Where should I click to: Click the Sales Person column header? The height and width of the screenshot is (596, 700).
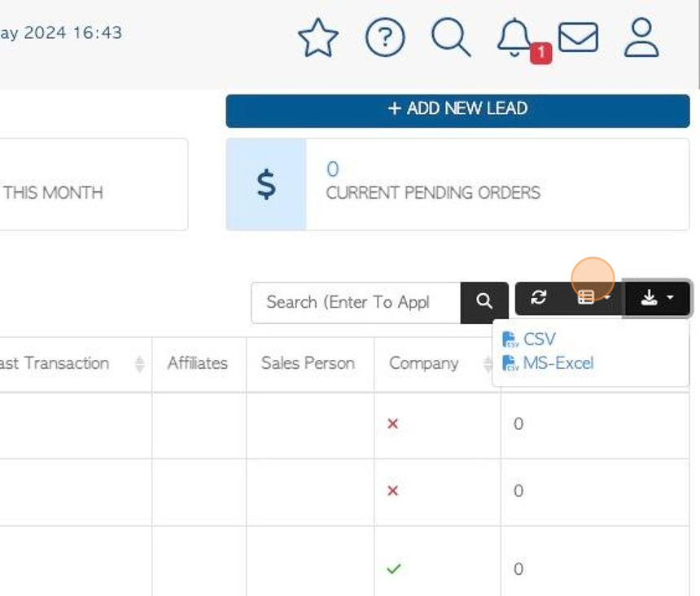[x=308, y=363]
